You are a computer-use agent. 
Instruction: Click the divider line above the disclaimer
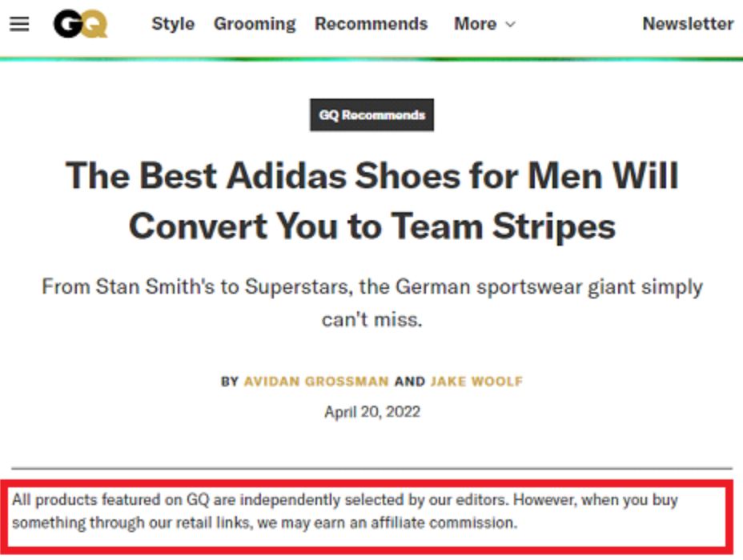click(x=372, y=468)
